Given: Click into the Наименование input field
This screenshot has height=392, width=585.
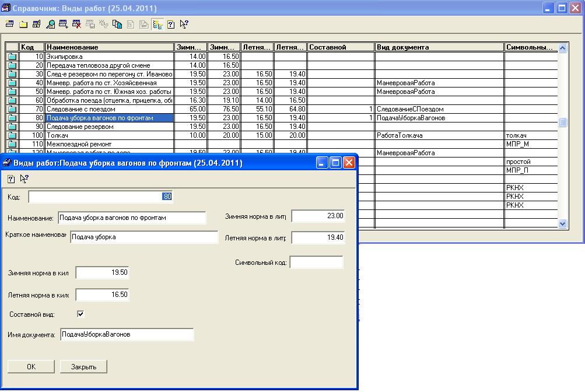Looking at the screenshot, I should [x=132, y=218].
